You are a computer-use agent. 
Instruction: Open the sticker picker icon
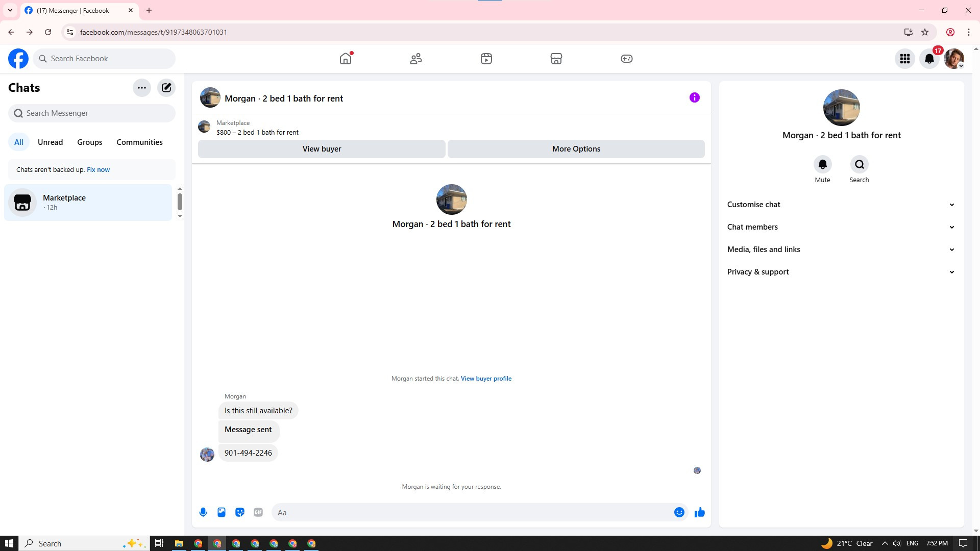[x=240, y=512]
